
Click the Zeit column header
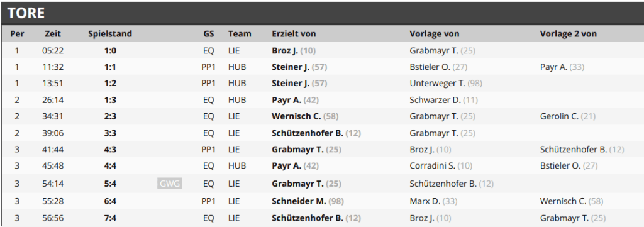tap(53, 34)
